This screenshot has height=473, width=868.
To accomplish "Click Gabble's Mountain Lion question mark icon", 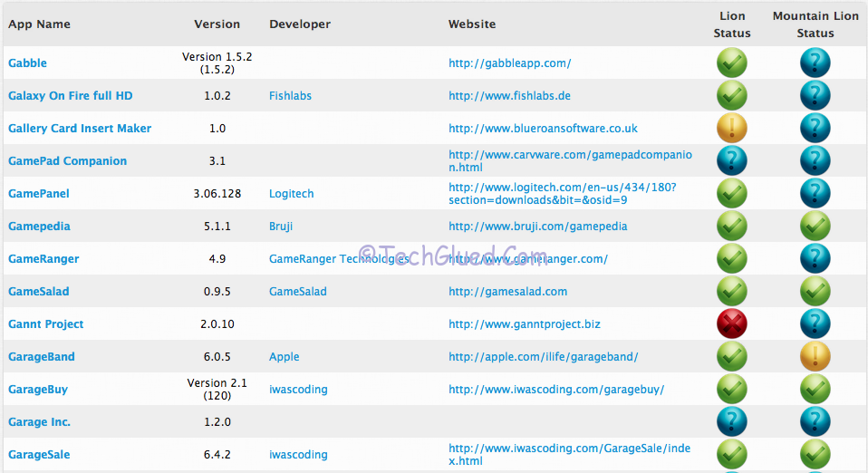I will pos(815,63).
